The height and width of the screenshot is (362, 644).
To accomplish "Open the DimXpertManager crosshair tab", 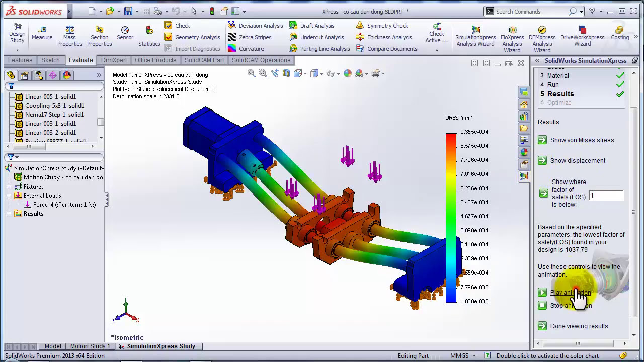I will [x=52, y=76].
